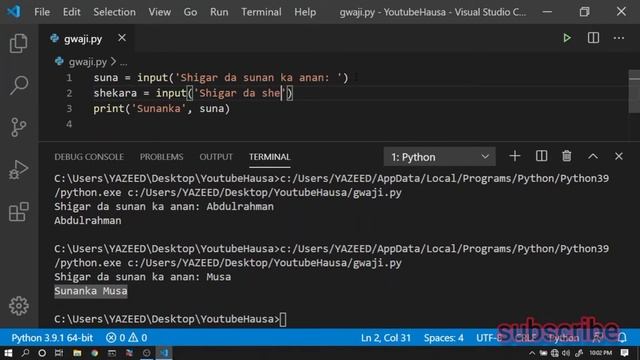Open the Source Control view
This screenshot has height=360, width=640.
tap(19, 127)
